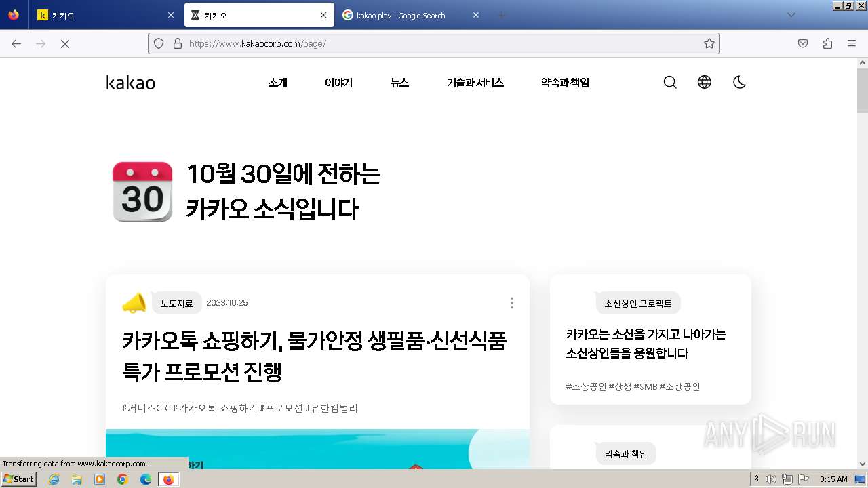Click the megaphone icon on press release card
The width and height of the screenshot is (868, 488).
[x=134, y=303]
